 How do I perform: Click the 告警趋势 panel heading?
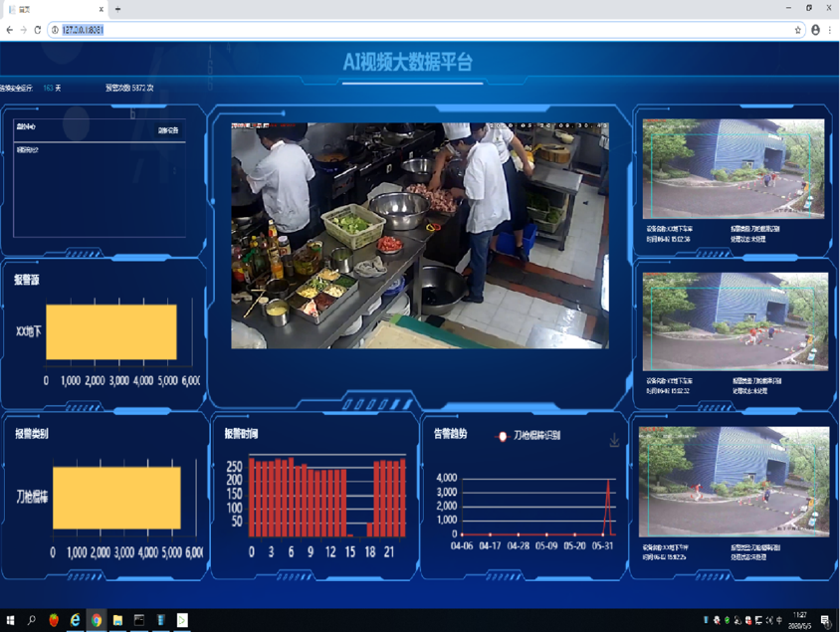click(451, 434)
